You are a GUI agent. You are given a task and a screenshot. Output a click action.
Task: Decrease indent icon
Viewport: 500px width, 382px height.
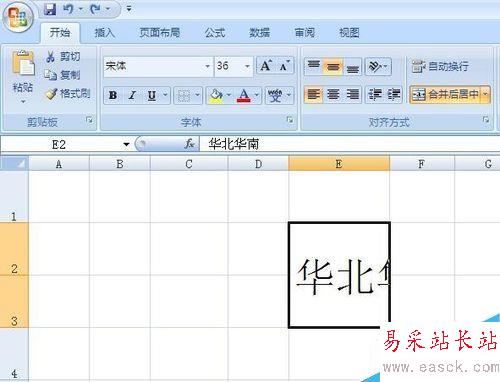pos(375,95)
